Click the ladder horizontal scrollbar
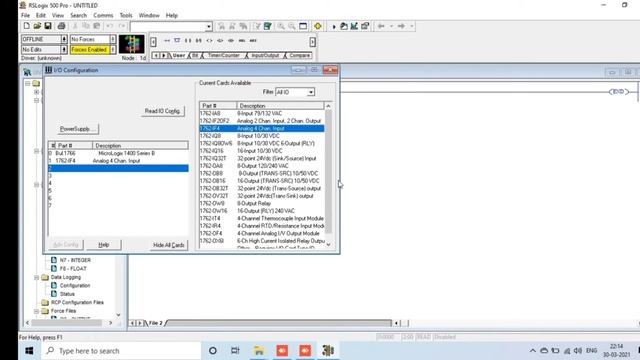Viewport: 640px width, 360px height. (x=280, y=323)
